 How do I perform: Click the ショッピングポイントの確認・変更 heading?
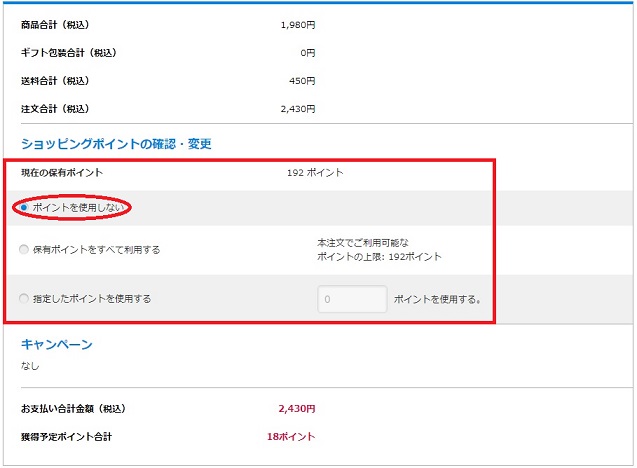[116, 144]
